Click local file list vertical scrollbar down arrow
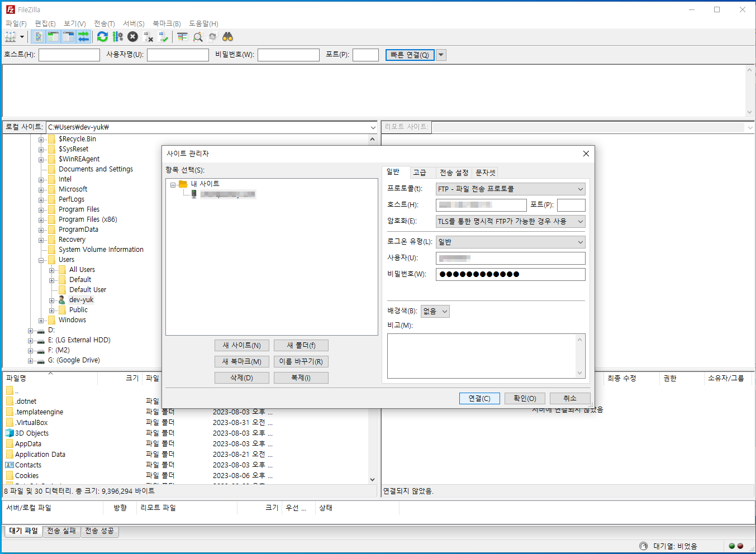Image resolution: width=756 pixels, height=554 pixels. pyautogui.click(x=373, y=479)
